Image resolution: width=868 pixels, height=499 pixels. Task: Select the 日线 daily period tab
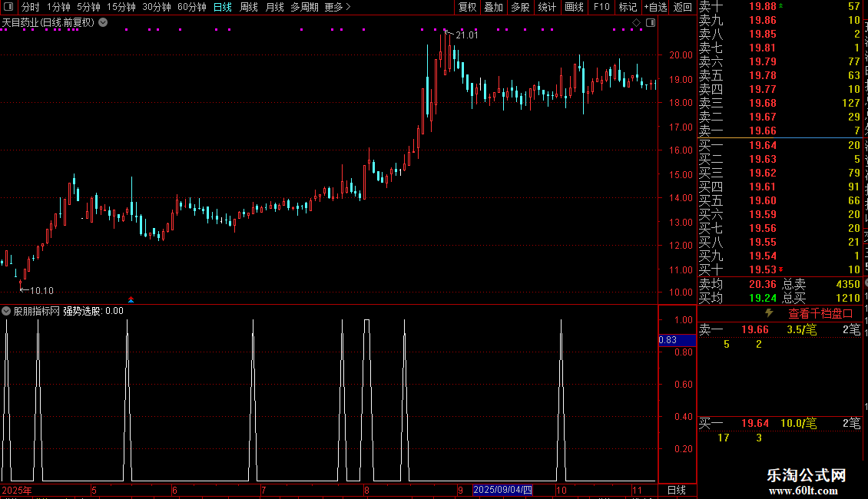(223, 7)
